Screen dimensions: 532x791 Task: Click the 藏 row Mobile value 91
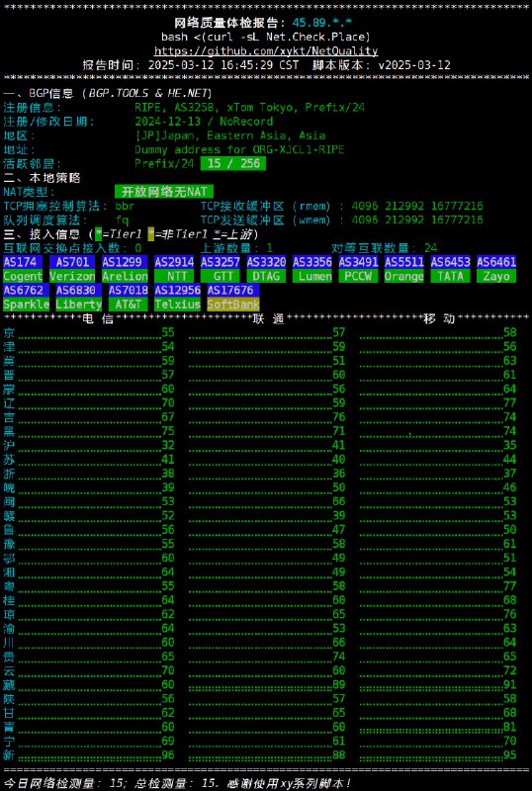click(510, 684)
